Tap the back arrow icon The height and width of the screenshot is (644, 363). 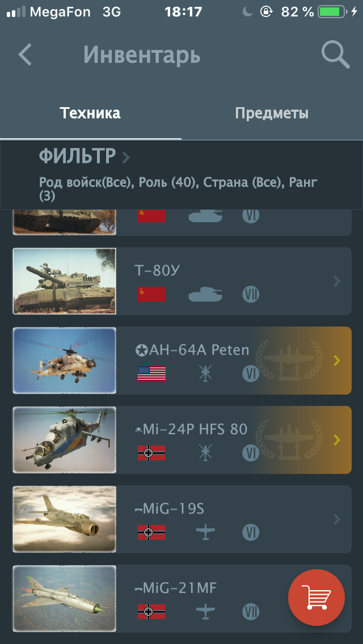(x=25, y=55)
